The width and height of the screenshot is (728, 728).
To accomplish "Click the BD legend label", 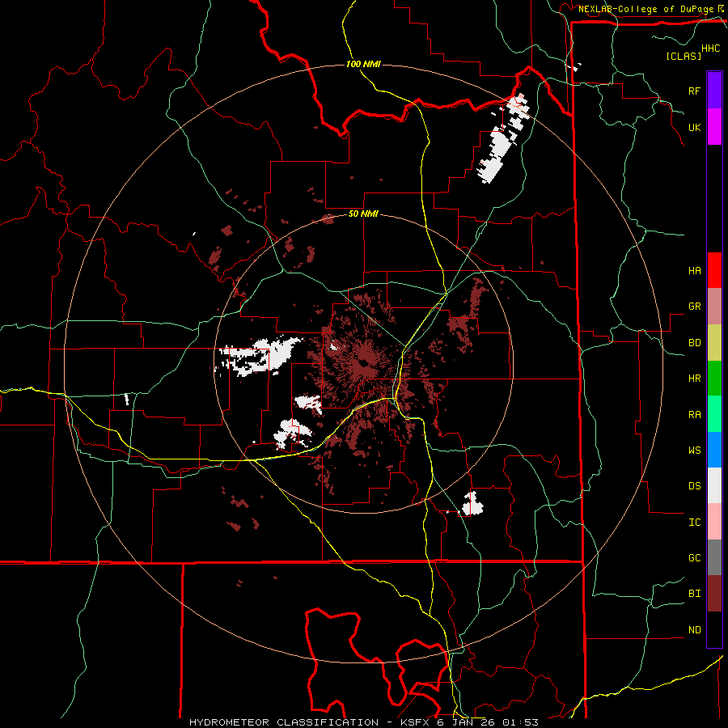I will [694, 343].
